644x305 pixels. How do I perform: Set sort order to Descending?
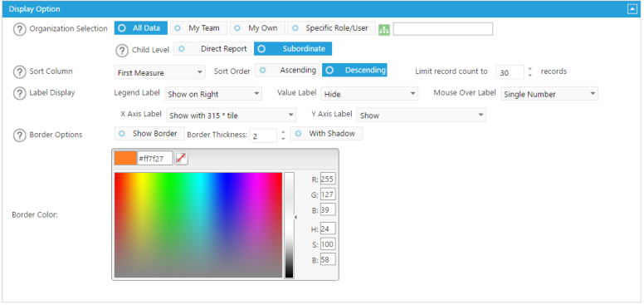pyautogui.click(x=354, y=71)
